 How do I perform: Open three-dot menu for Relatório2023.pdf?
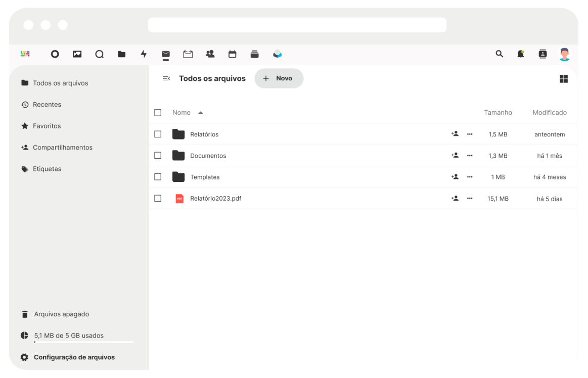tap(470, 199)
